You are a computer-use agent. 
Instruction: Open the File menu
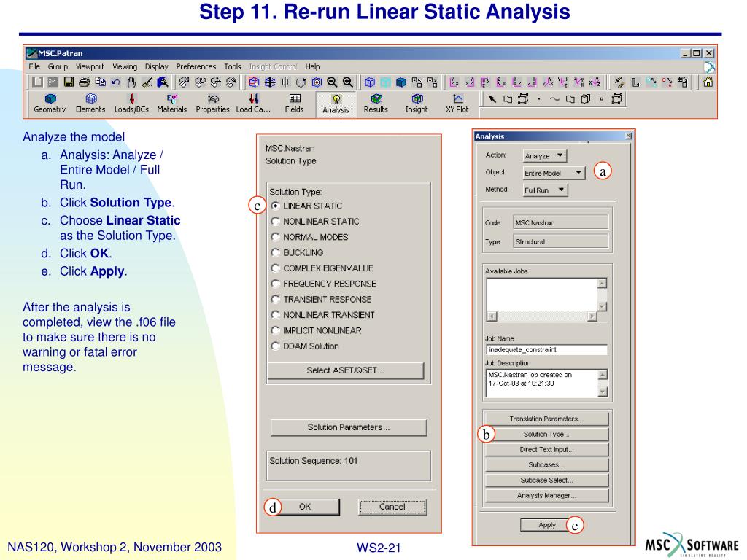pos(34,66)
